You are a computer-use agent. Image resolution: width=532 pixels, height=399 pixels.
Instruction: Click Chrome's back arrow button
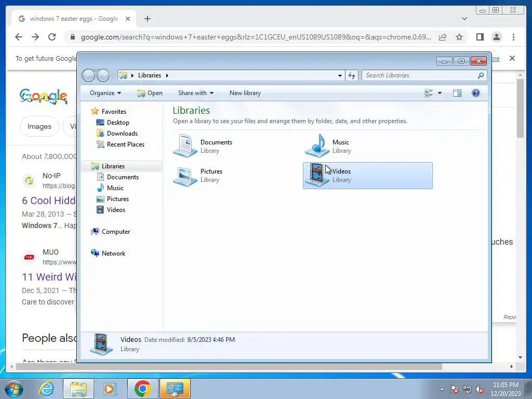pos(19,37)
